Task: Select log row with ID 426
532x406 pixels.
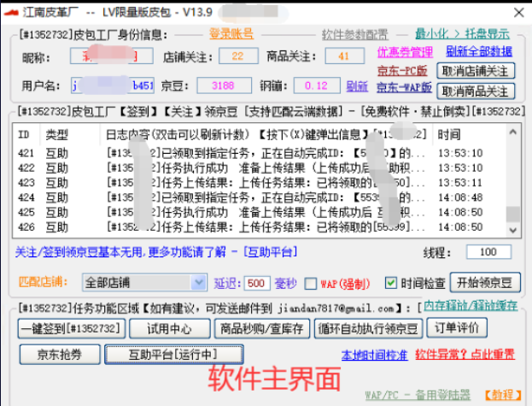Action: (x=256, y=227)
